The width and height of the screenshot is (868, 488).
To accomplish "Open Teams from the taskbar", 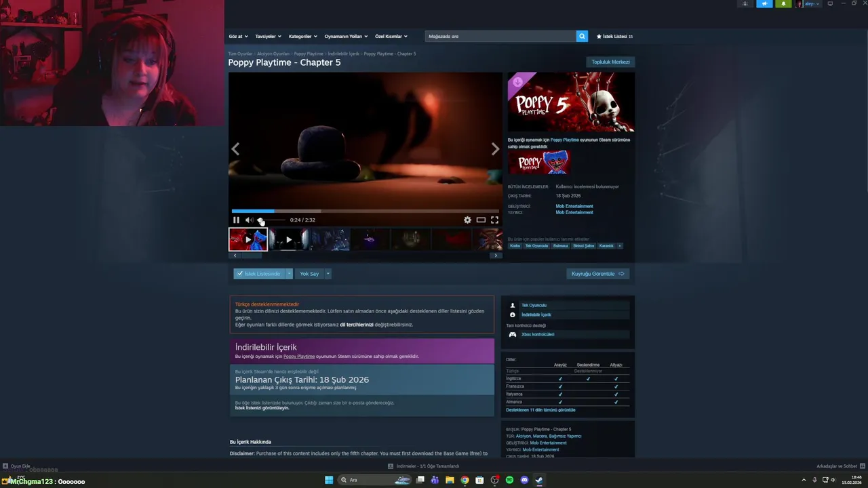I will [435, 480].
